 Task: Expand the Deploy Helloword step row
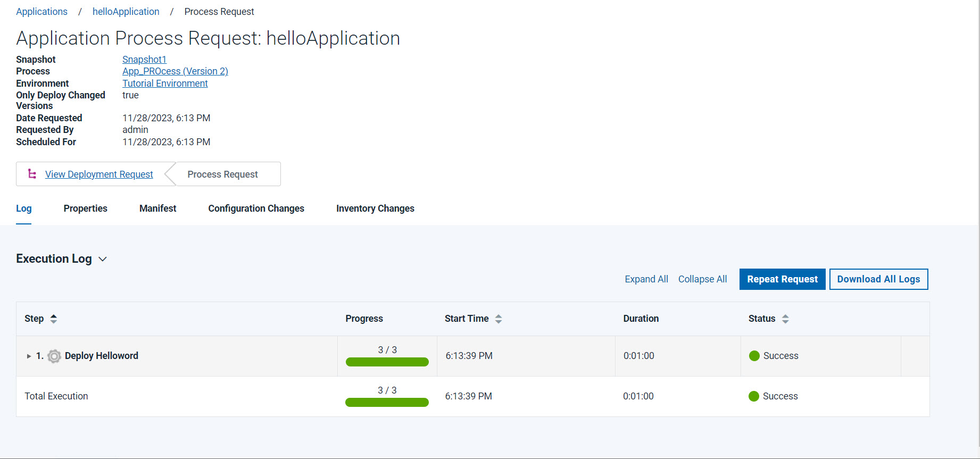29,356
